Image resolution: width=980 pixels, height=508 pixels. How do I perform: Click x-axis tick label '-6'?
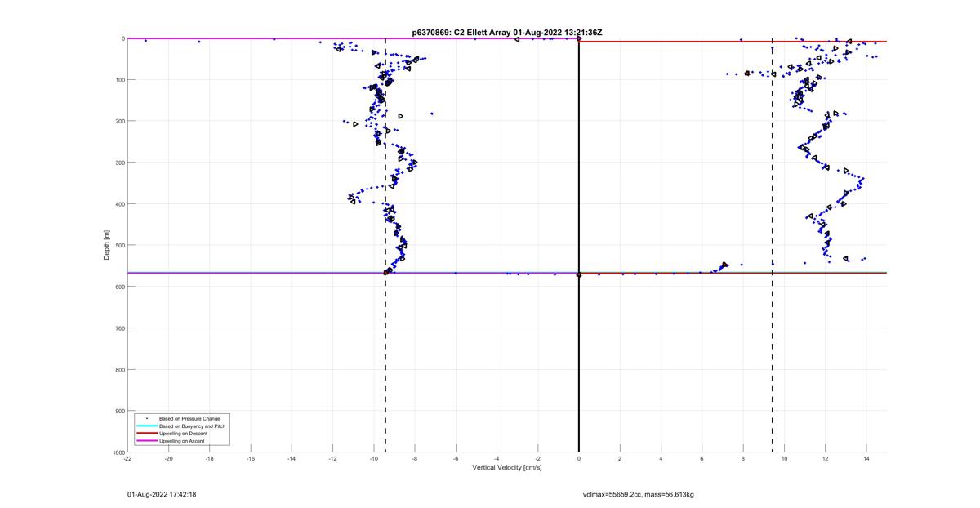coord(456,458)
